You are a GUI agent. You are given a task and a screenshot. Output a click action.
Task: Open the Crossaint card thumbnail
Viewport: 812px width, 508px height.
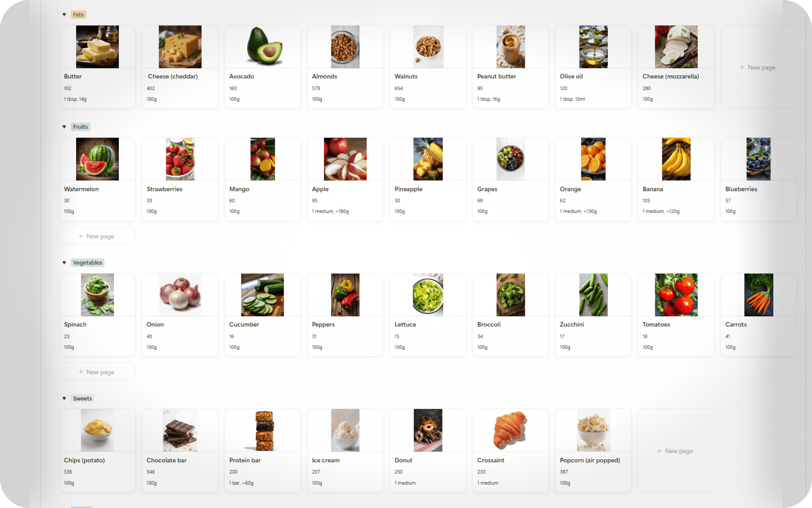510,430
